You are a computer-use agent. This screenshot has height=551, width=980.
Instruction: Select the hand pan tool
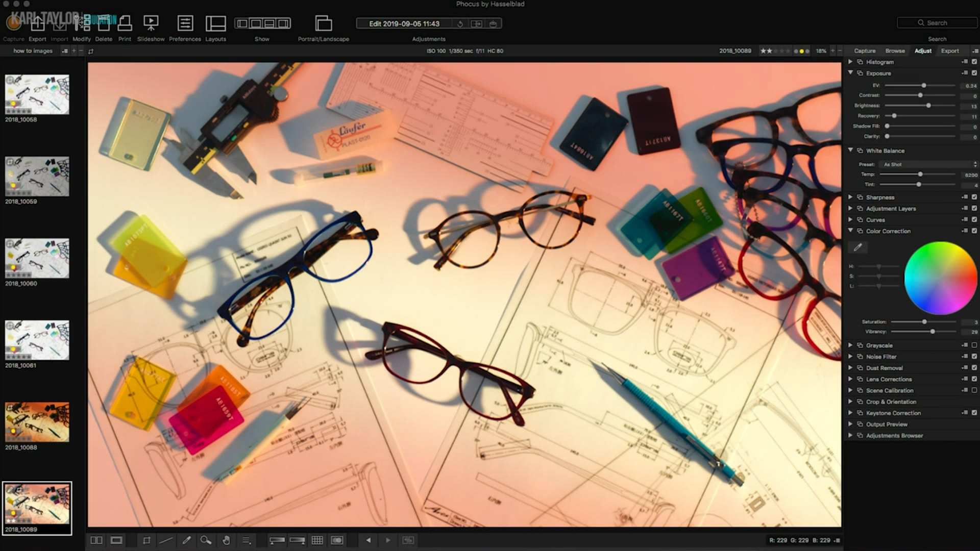226,540
